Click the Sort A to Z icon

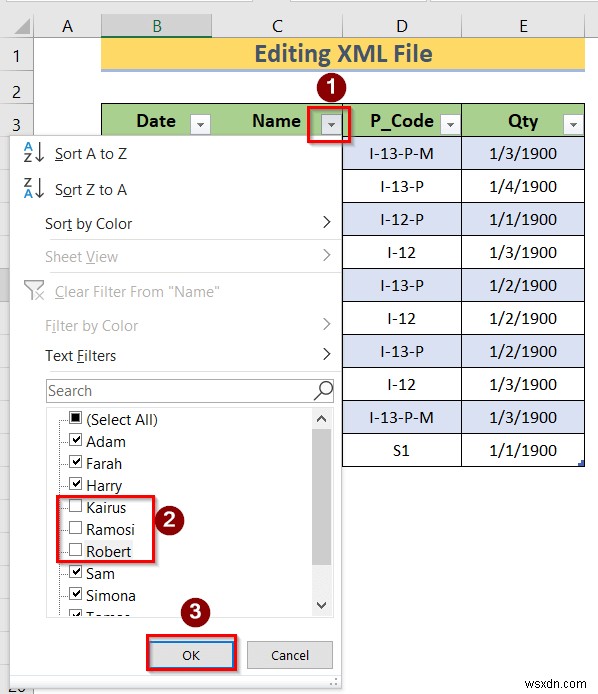pyautogui.click(x=34, y=153)
